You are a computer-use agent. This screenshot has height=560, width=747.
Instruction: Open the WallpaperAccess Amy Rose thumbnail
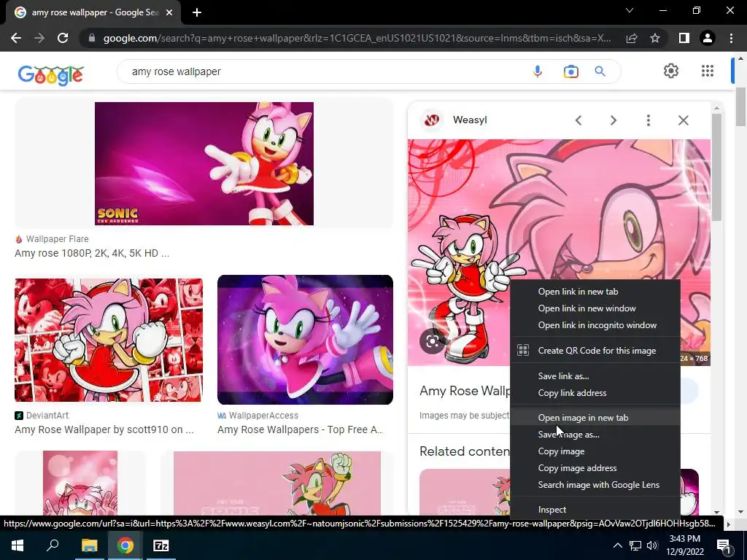pyautogui.click(x=305, y=340)
